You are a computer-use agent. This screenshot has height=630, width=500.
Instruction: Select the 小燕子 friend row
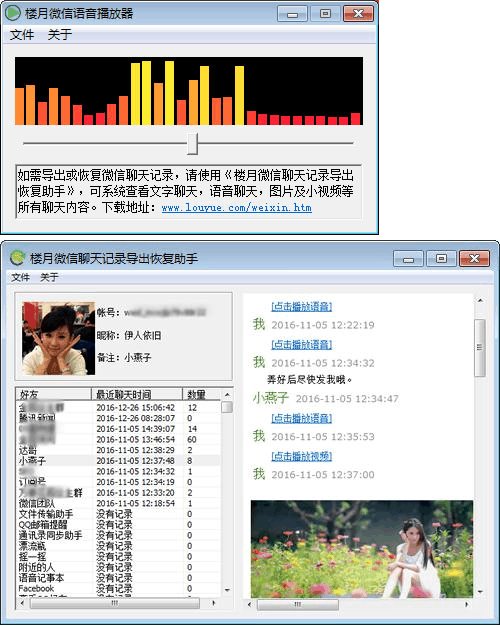tap(118, 460)
